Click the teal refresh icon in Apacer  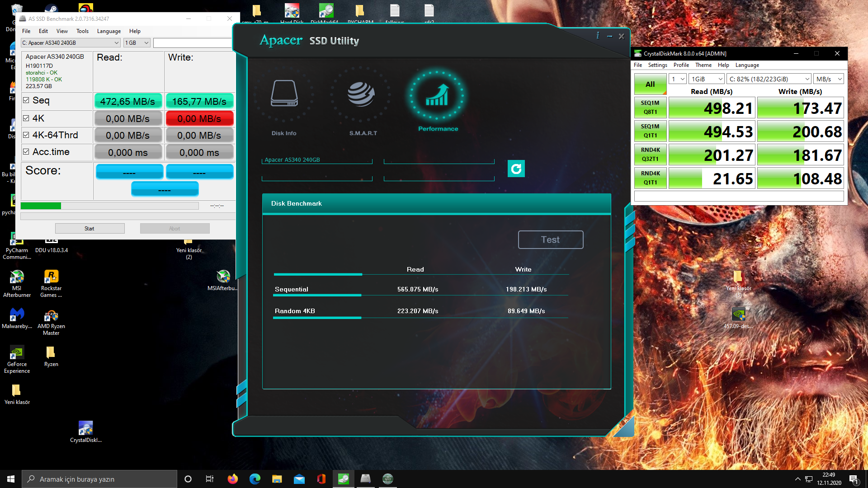tap(516, 169)
